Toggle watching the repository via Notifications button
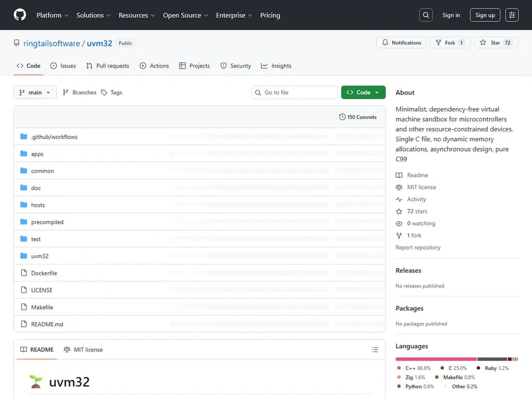The width and height of the screenshot is (532, 399). coord(401,43)
